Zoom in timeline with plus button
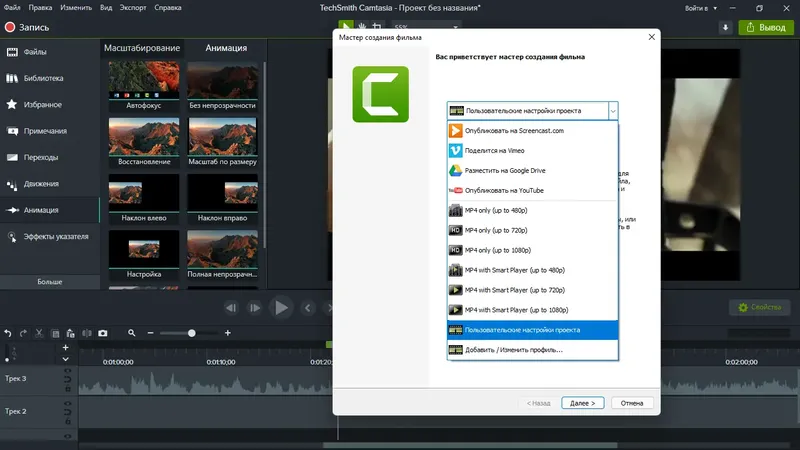This screenshot has height=450, width=800. 228,333
